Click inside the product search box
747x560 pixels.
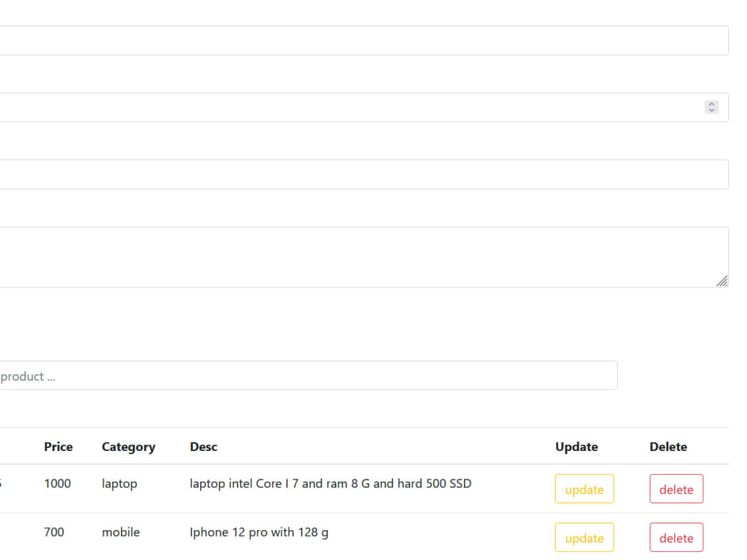[x=299, y=376]
